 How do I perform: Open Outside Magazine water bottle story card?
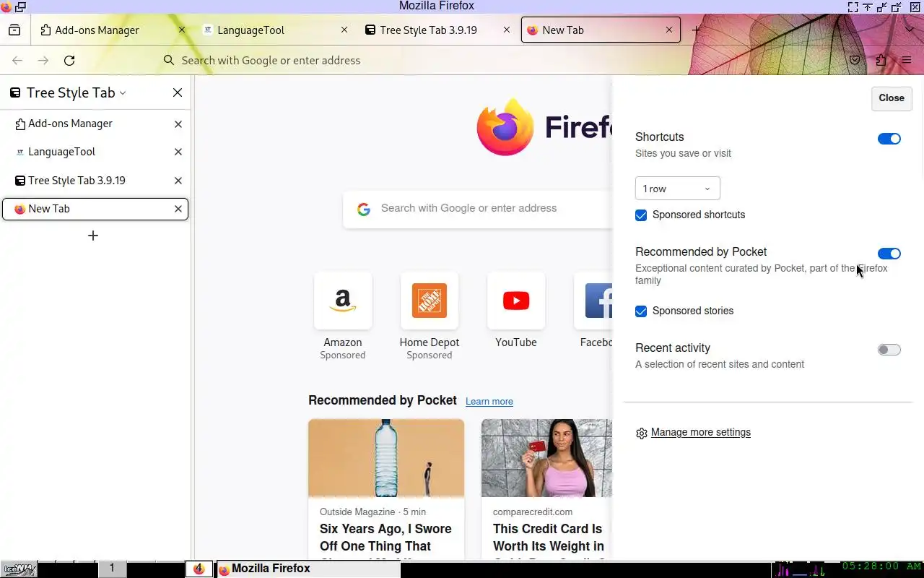[x=386, y=488]
